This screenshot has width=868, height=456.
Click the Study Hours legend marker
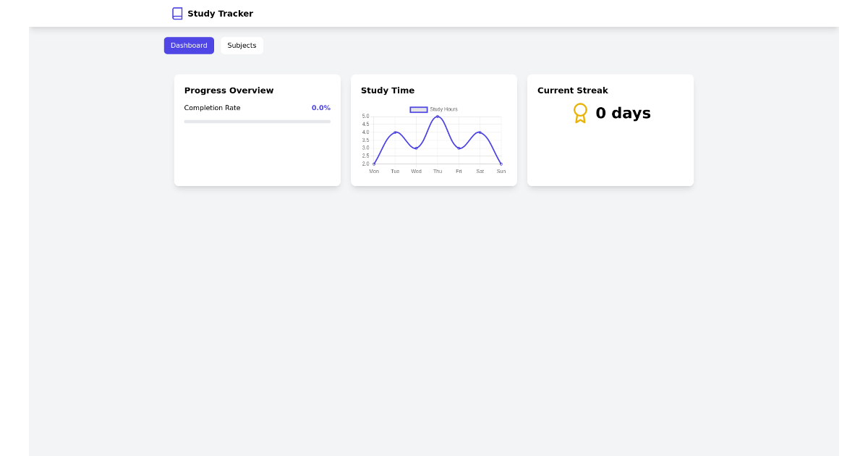pyautogui.click(x=418, y=109)
